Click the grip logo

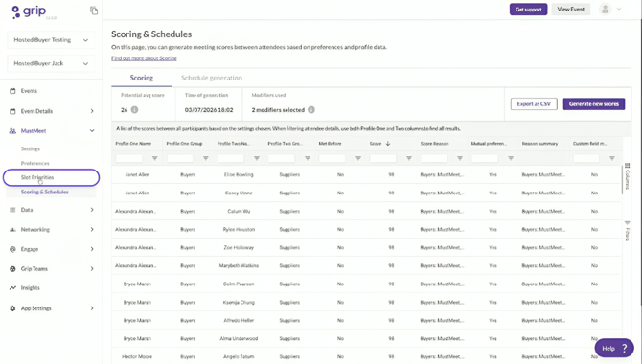click(x=29, y=11)
